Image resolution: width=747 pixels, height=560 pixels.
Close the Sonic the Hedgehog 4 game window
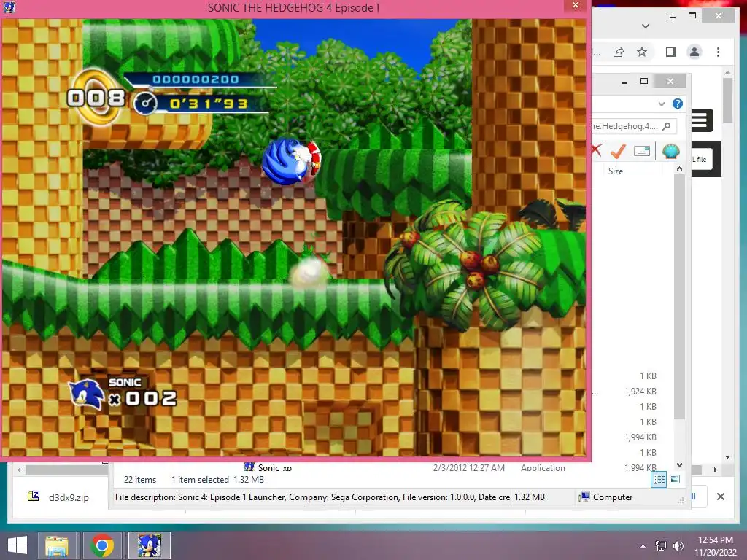(575, 5)
